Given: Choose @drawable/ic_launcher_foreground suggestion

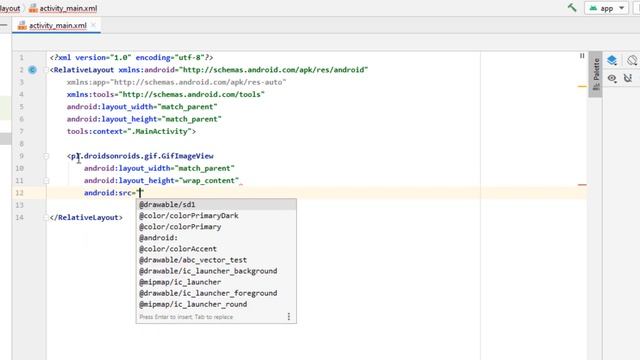Looking at the screenshot, I should 216,293.
